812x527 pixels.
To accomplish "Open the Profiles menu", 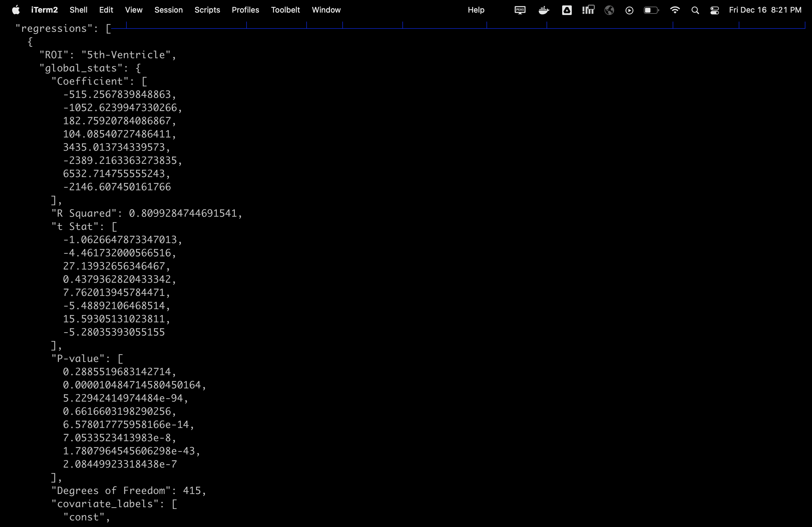I will coord(245,10).
